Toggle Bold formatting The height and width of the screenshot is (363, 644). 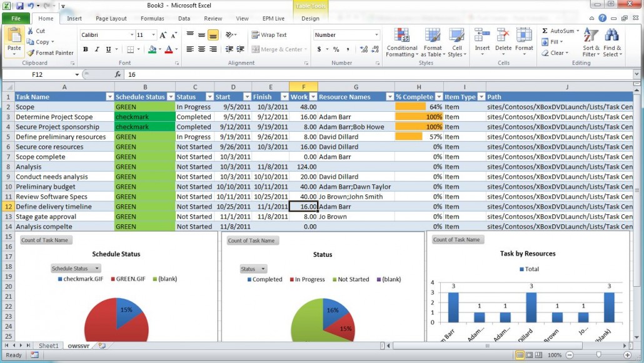click(86, 49)
